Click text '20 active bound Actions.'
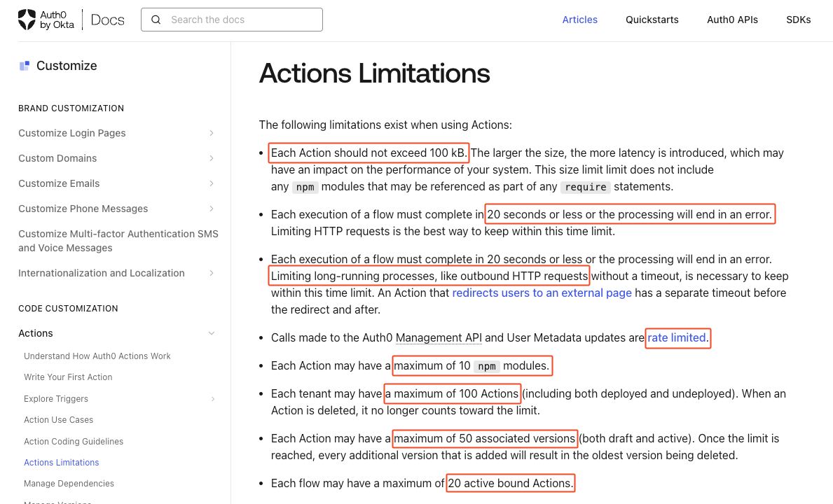 point(510,483)
